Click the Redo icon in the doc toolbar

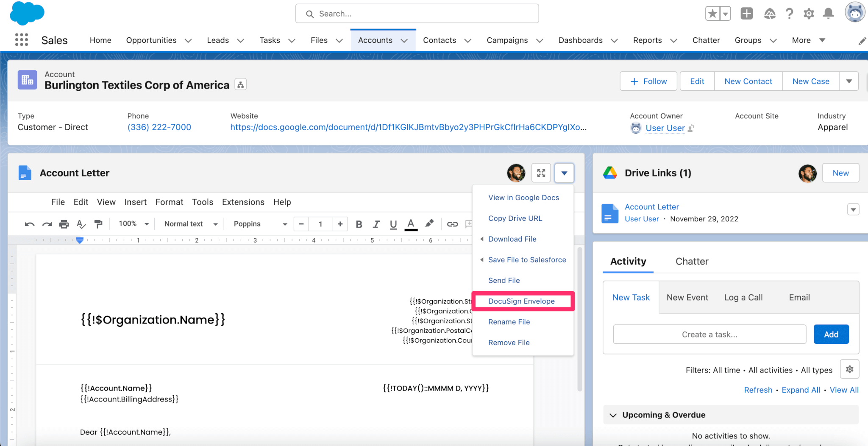(47, 224)
